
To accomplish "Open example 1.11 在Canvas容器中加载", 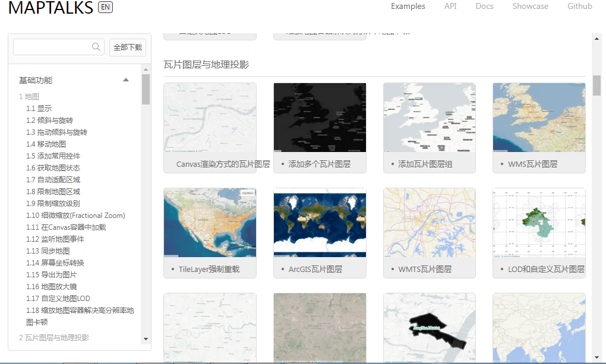I will (x=66, y=227).
